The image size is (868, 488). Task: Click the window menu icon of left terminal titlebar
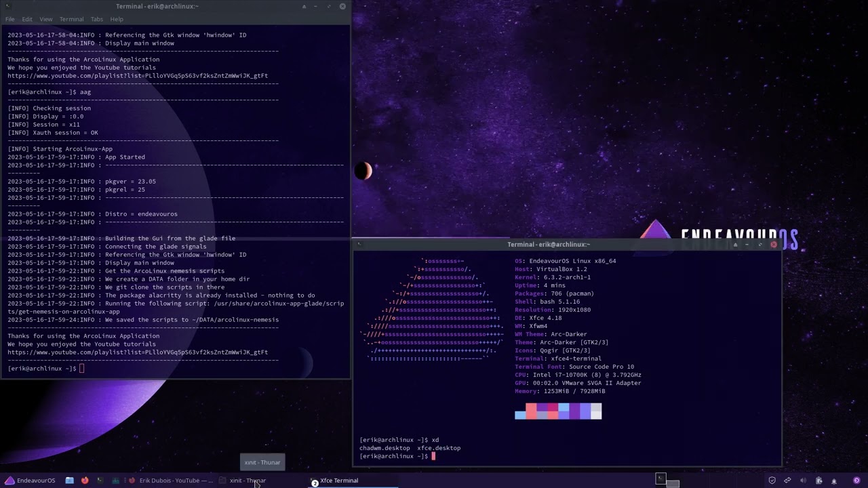pos(7,6)
